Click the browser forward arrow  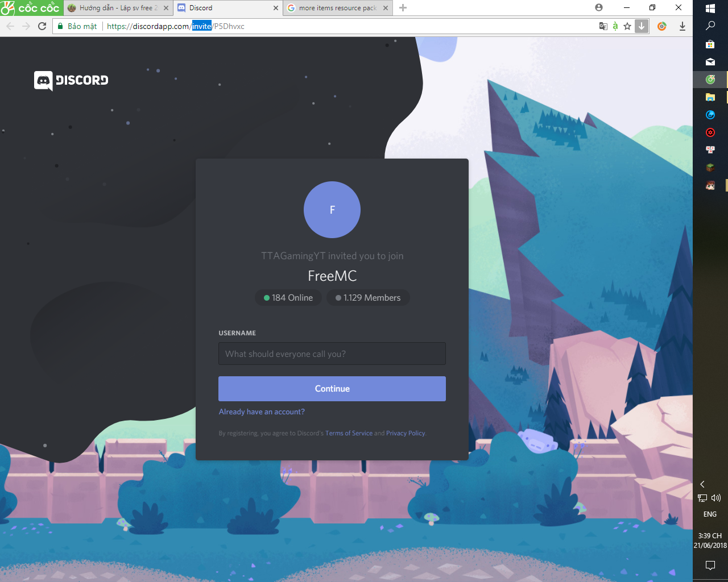pos(26,26)
